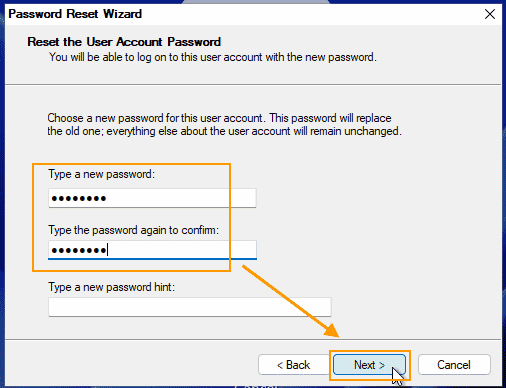Click the arrowhead tip of the orange arrow
The height and width of the screenshot is (388, 506).
335,334
